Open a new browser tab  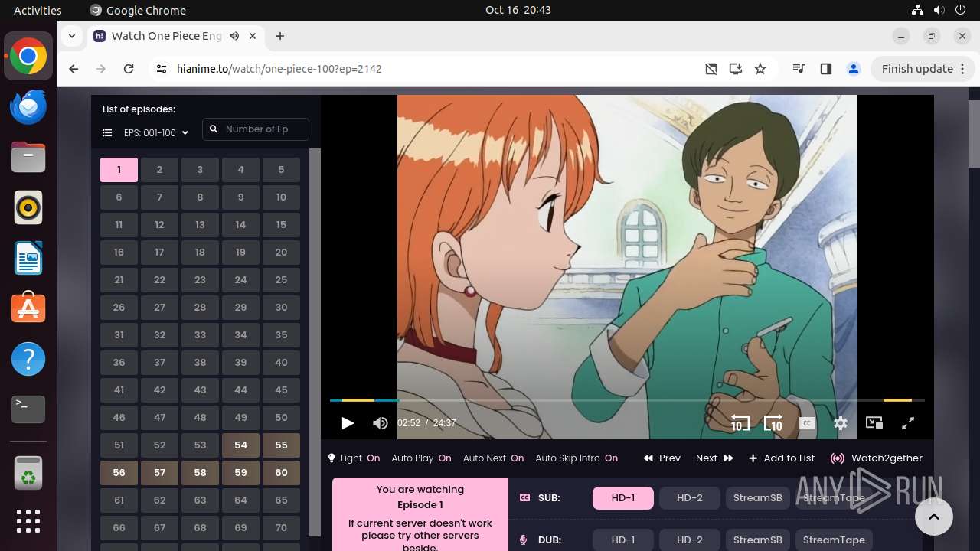click(280, 36)
